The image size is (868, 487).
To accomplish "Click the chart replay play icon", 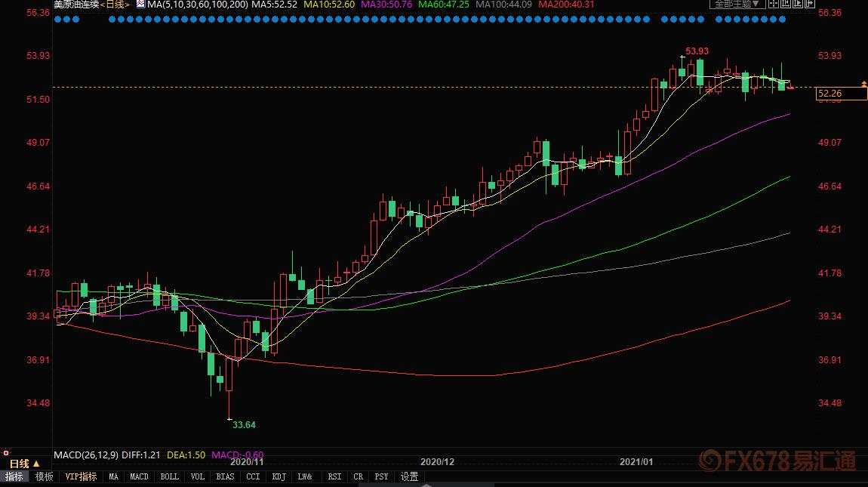I will [798, 4].
